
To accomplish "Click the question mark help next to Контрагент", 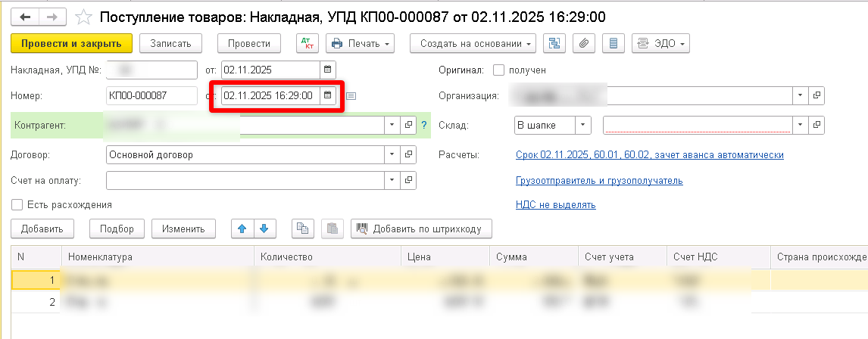I will 424,125.
